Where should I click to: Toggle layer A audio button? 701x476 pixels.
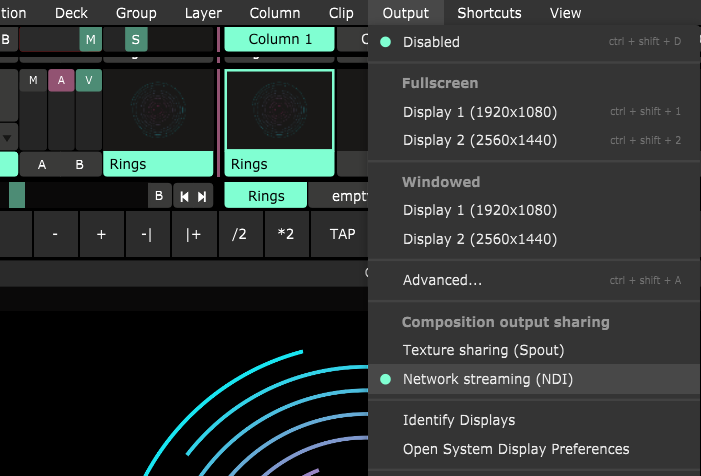[61, 80]
